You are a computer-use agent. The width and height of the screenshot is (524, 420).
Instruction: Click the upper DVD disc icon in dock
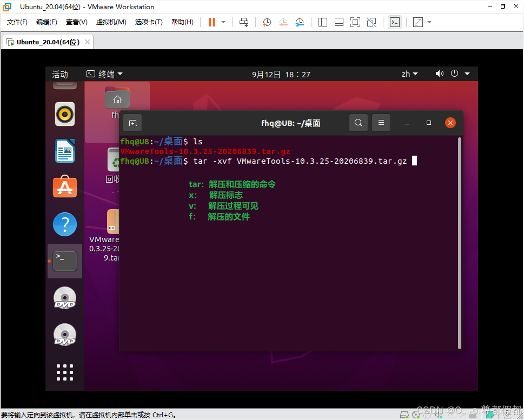pos(65,298)
